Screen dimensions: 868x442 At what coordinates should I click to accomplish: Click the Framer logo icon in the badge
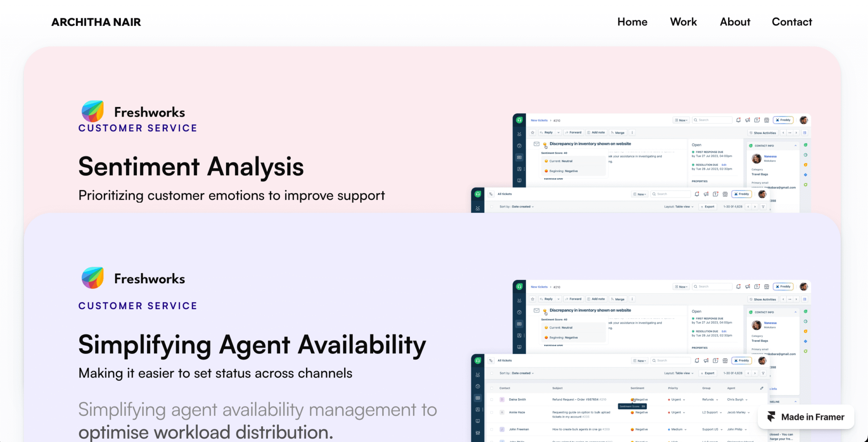[771, 417]
